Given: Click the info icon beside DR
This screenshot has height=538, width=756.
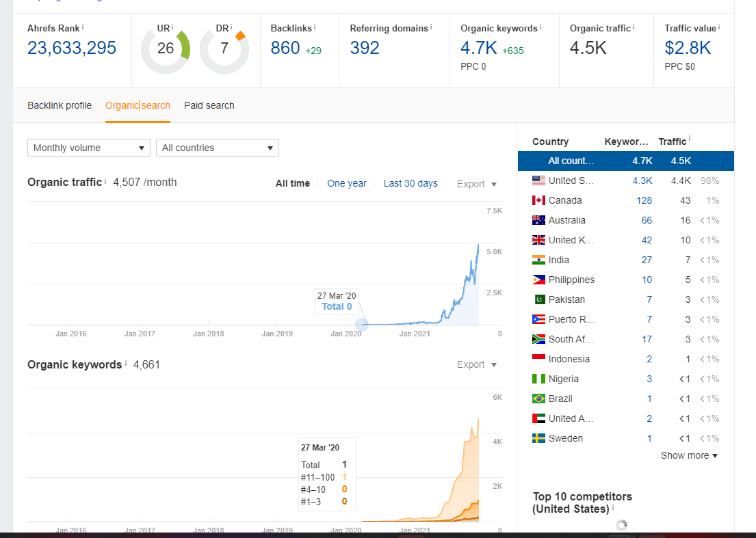Looking at the screenshot, I should (x=231, y=27).
